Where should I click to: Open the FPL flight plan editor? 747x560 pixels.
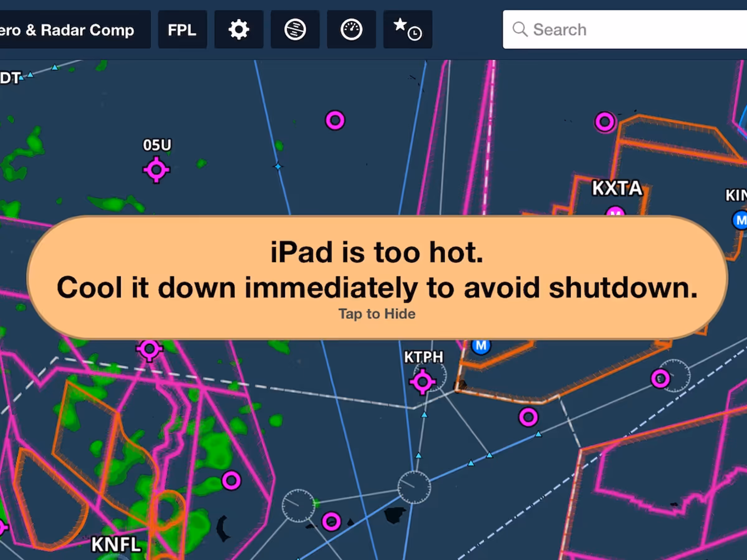click(x=182, y=30)
